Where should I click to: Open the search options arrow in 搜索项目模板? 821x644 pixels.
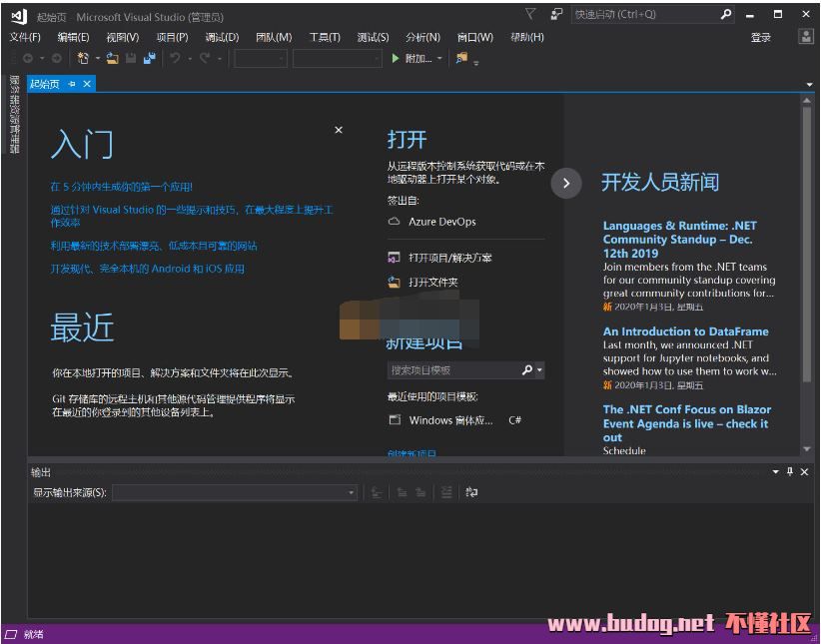[539, 370]
